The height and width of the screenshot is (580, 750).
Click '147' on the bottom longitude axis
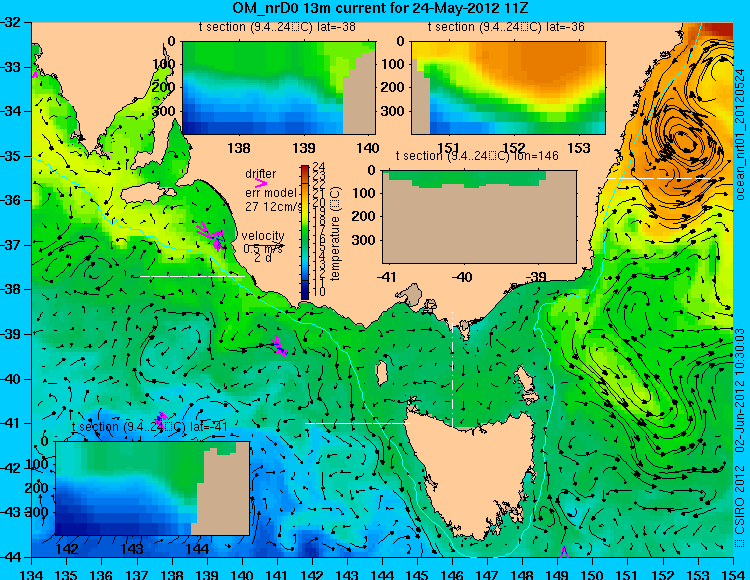coord(487,574)
